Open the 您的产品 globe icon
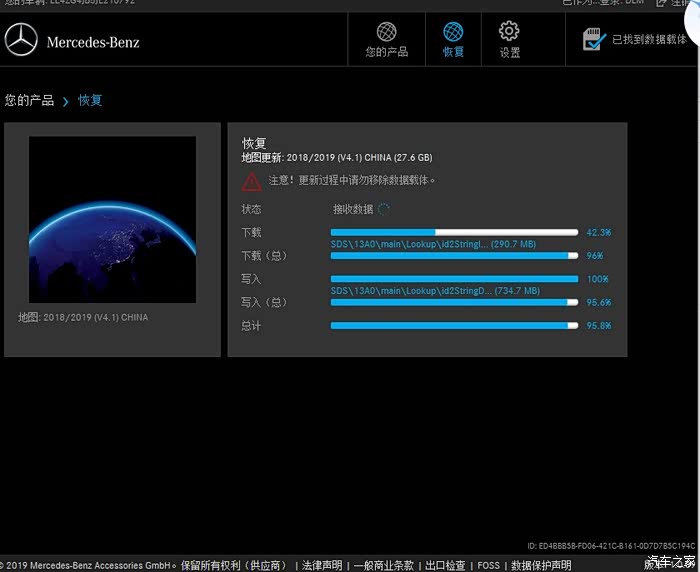The width and height of the screenshot is (700, 572). point(386,32)
